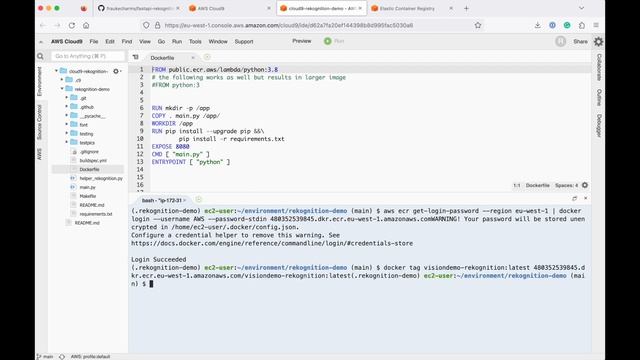Click the AWS Cloud9 menu label
Screen dimensions: 640x360
[x=67, y=42]
